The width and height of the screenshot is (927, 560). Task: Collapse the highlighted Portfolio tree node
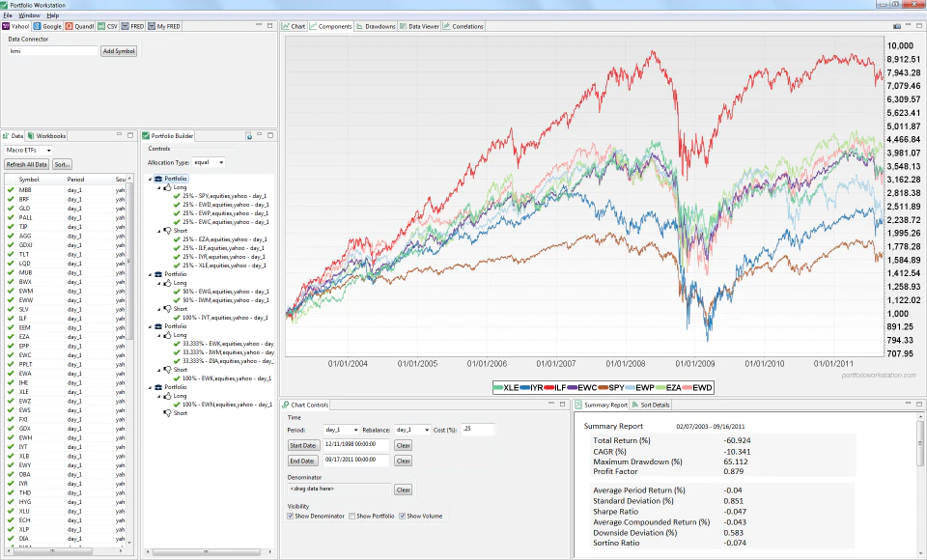(x=151, y=179)
